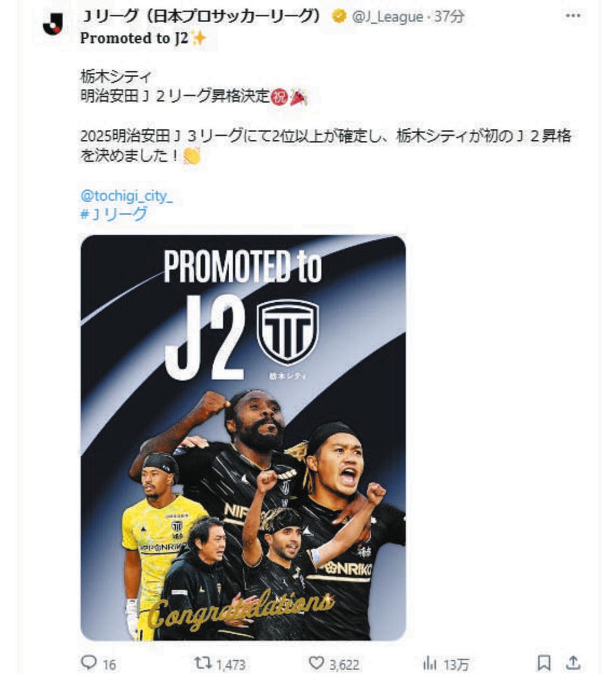
Task: Repost the tweet via retweet icon
Action: (203, 662)
